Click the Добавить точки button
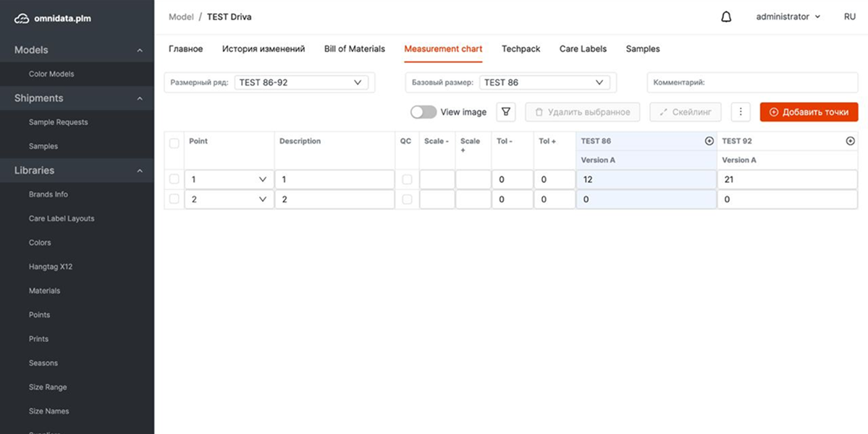The image size is (868, 434). click(809, 112)
